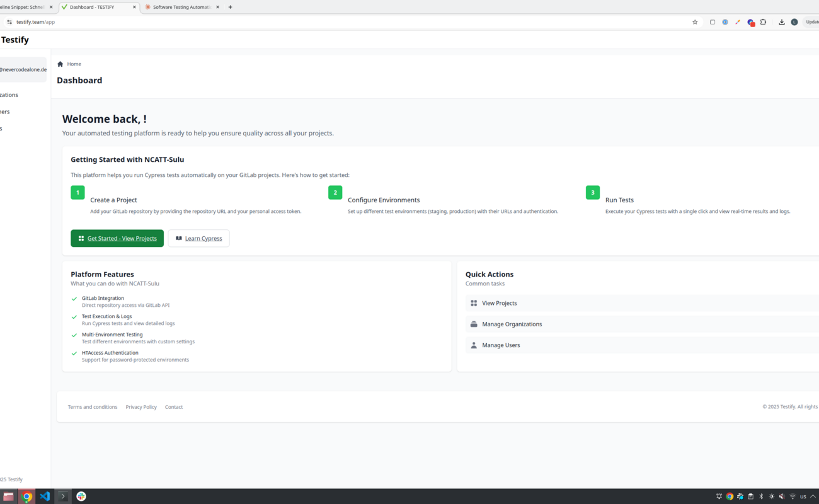Click the green step 2 badge
Screen dimensions: 819x504
tap(335, 192)
